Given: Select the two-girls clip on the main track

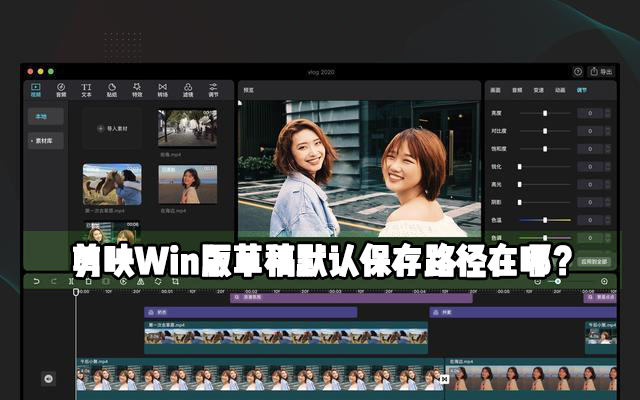Looking at the screenshot, I should point(260,379).
